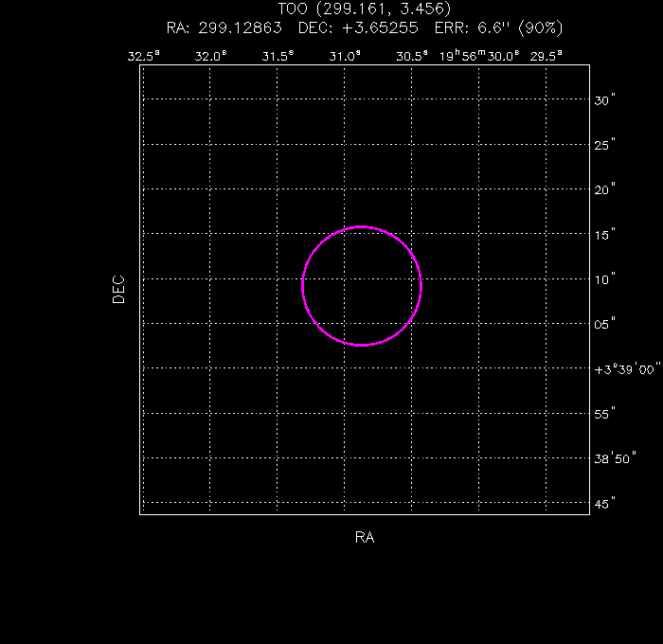This screenshot has width=663, height=644.
Task: Click the 55" declination tick label
Action: coord(604,414)
